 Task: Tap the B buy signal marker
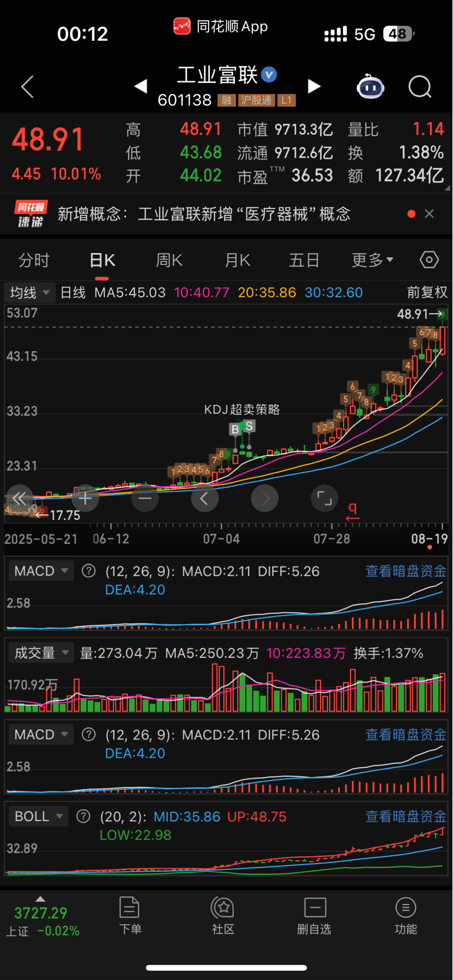pos(236,429)
